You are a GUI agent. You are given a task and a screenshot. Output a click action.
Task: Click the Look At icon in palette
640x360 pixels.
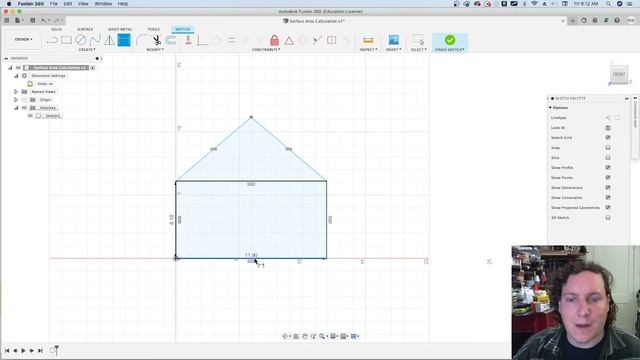pyautogui.click(x=608, y=128)
